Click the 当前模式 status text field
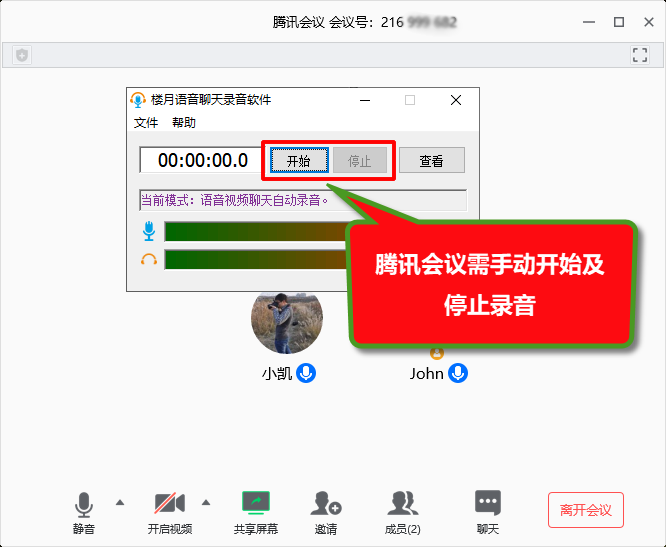Viewport: 666px width, 547px height. coord(303,200)
